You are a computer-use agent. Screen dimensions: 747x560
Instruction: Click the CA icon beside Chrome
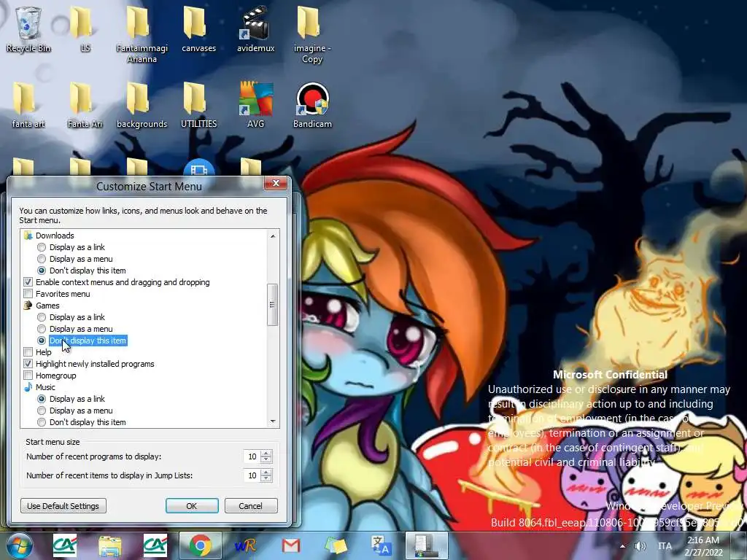[x=155, y=545]
